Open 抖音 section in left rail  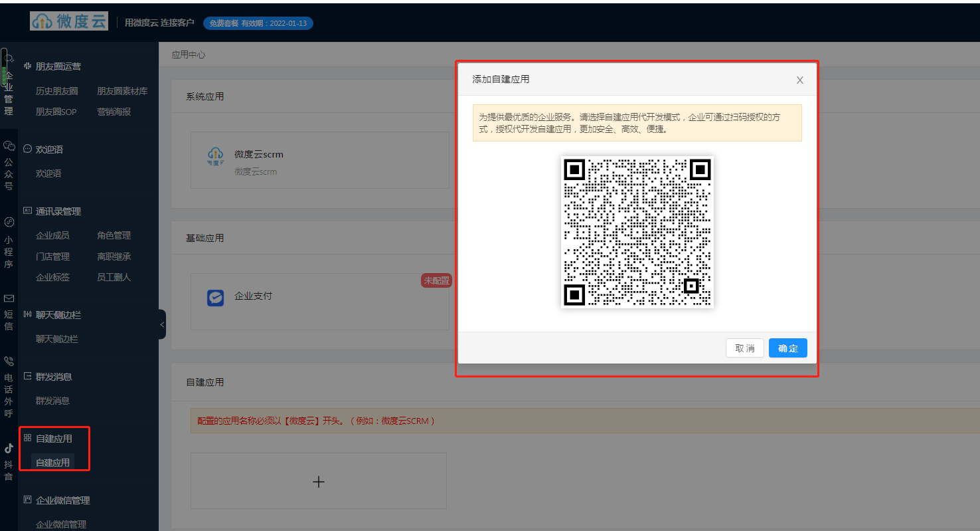(x=9, y=463)
